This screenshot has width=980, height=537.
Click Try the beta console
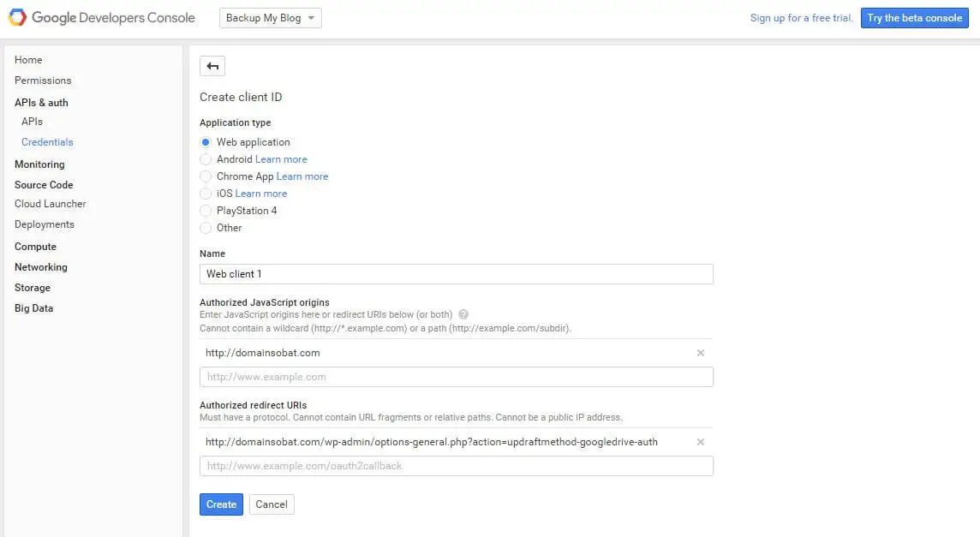point(914,17)
